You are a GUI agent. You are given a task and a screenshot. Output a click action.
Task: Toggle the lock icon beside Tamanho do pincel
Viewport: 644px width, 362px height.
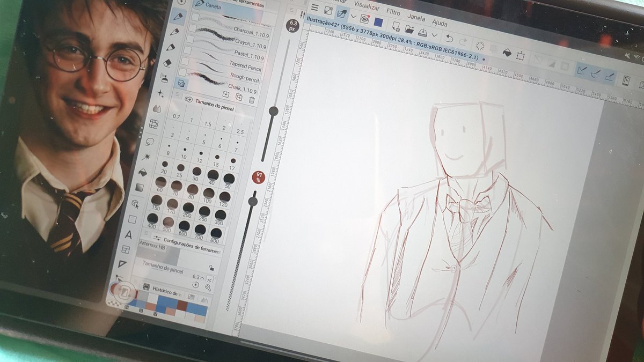pyautogui.click(x=211, y=268)
